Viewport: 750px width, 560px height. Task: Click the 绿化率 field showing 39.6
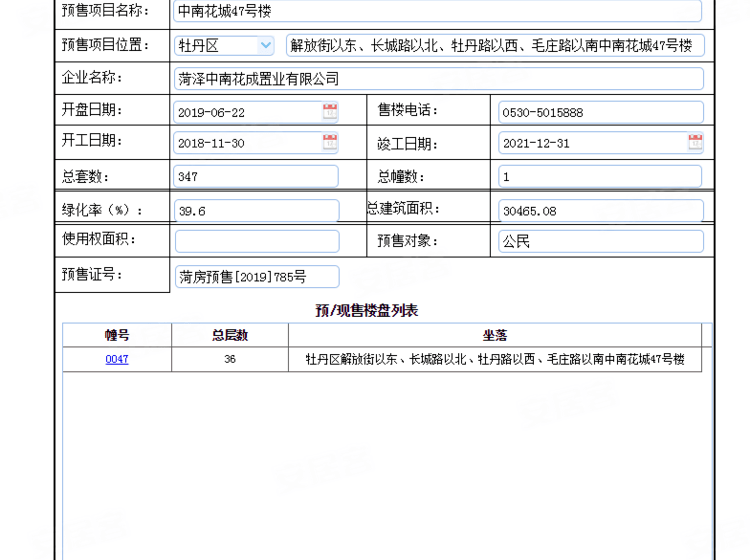[x=256, y=211]
